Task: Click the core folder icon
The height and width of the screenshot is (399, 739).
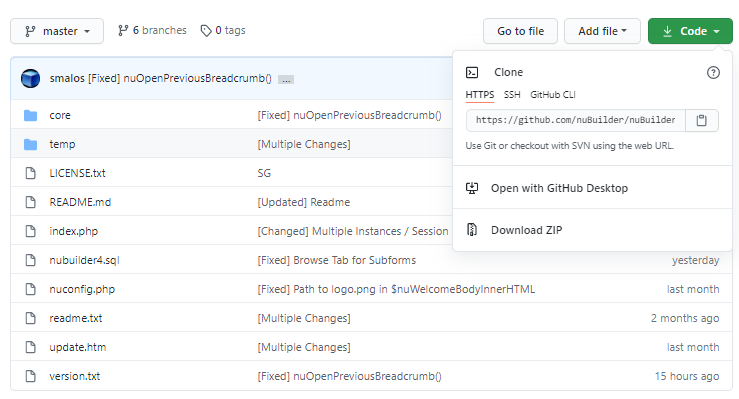Action: [x=31, y=115]
